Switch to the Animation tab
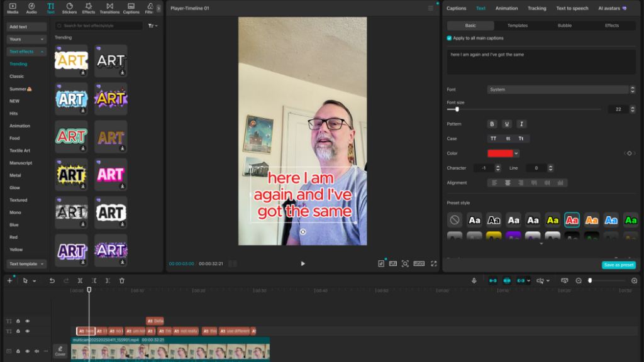 506,8
